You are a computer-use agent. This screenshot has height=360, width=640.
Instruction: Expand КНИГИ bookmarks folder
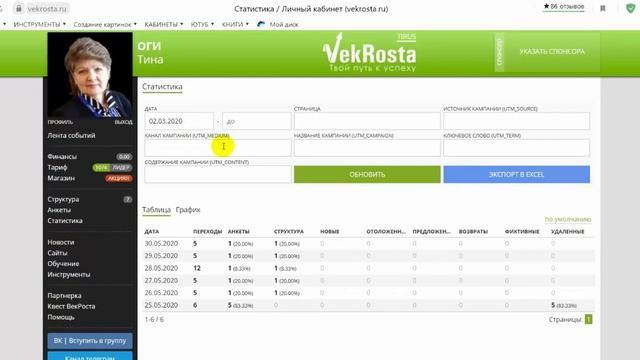235,24
